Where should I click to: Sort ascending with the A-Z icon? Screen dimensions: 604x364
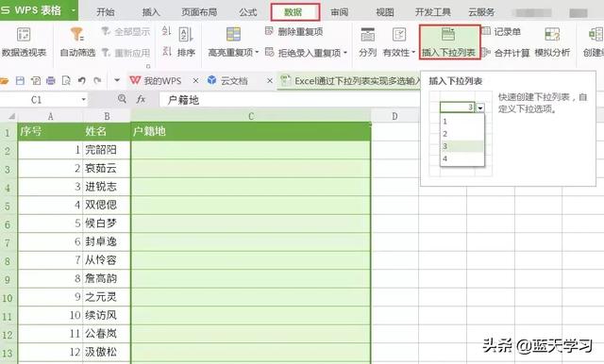166,31
